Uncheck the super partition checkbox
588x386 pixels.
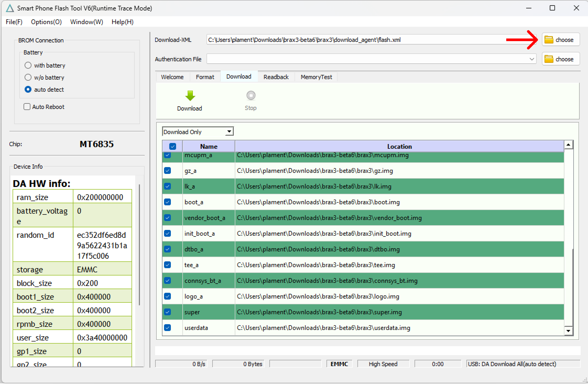[x=167, y=312]
